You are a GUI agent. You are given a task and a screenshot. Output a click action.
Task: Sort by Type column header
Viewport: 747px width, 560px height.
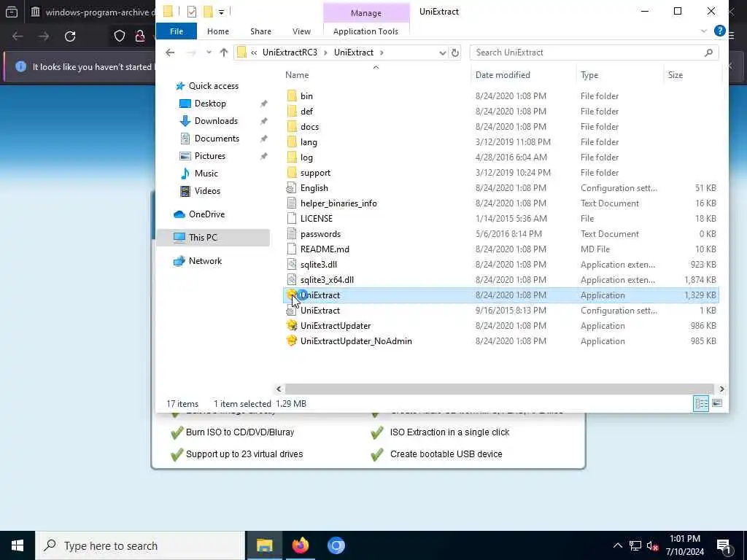(x=589, y=75)
